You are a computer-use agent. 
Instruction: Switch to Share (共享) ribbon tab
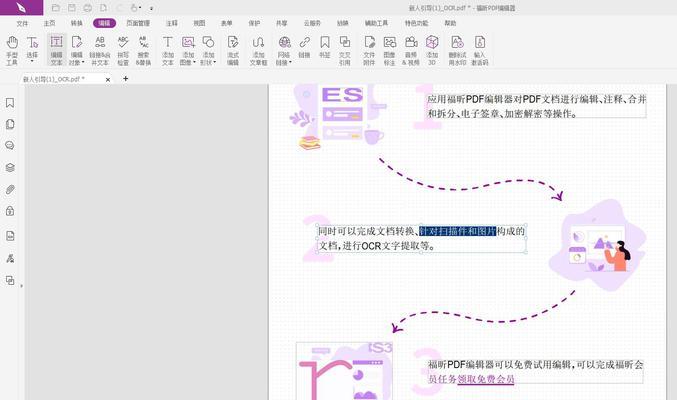coord(282,23)
